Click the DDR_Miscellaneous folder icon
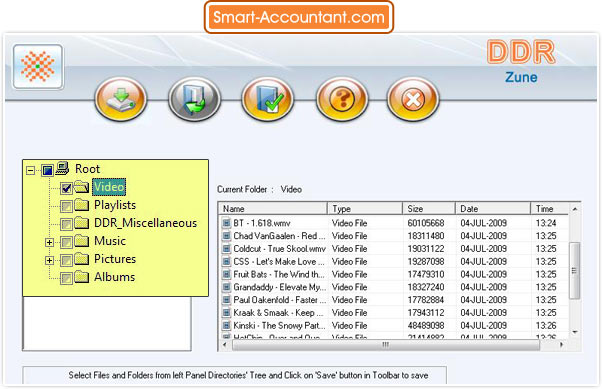The image size is (602, 389). click(x=81, y=223)
